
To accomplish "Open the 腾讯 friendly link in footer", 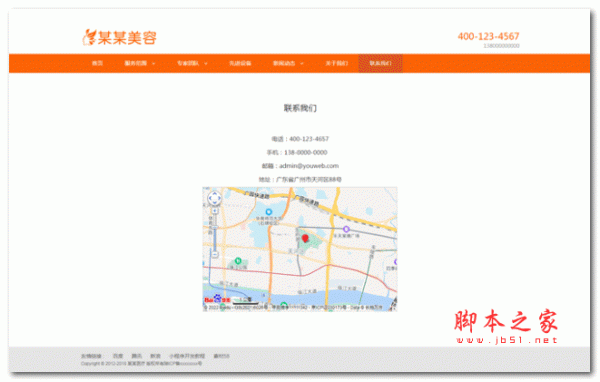I will point(137,356).
